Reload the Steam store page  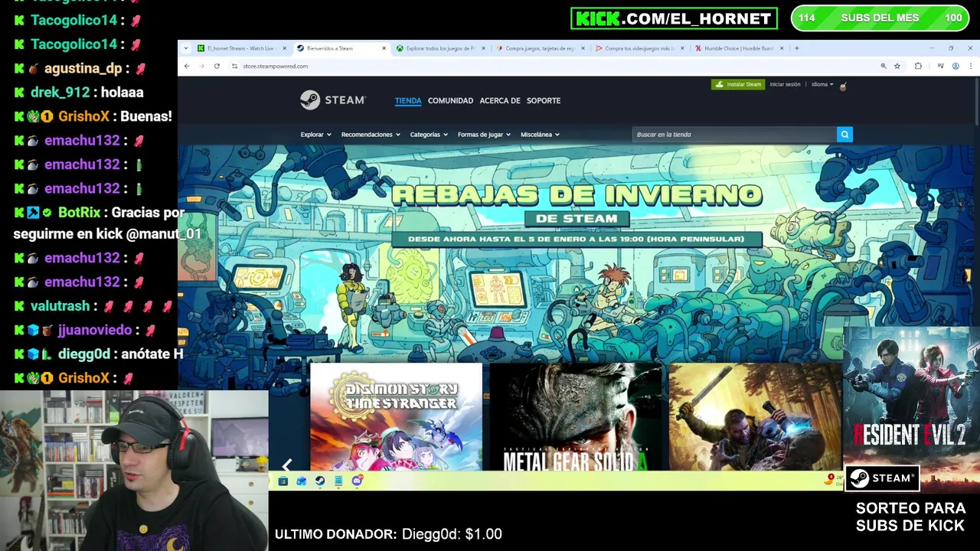[217, 67]
